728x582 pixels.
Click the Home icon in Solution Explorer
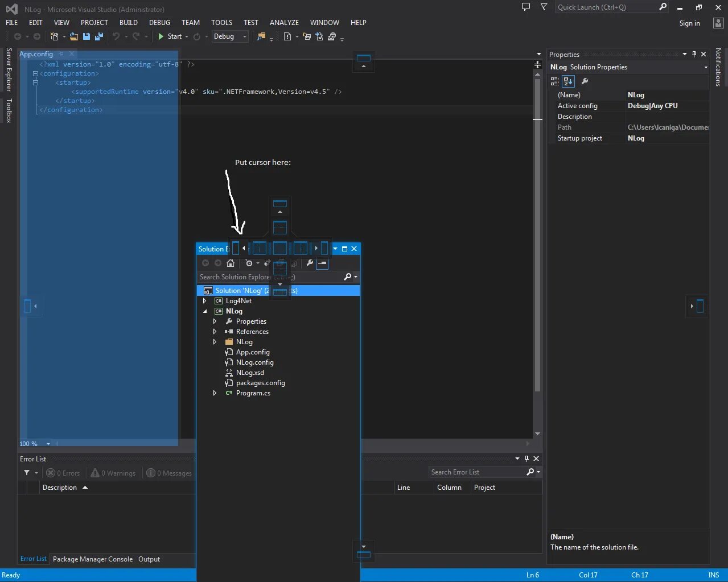click(231, 263)
